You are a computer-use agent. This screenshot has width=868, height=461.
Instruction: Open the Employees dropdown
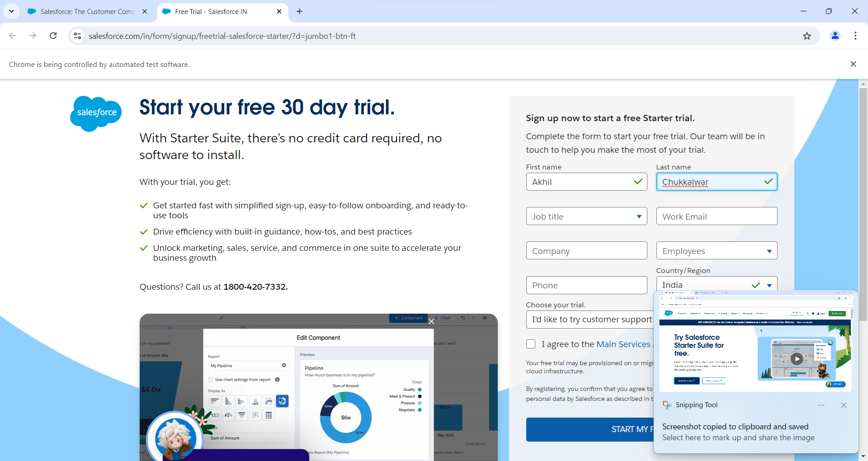717,251
